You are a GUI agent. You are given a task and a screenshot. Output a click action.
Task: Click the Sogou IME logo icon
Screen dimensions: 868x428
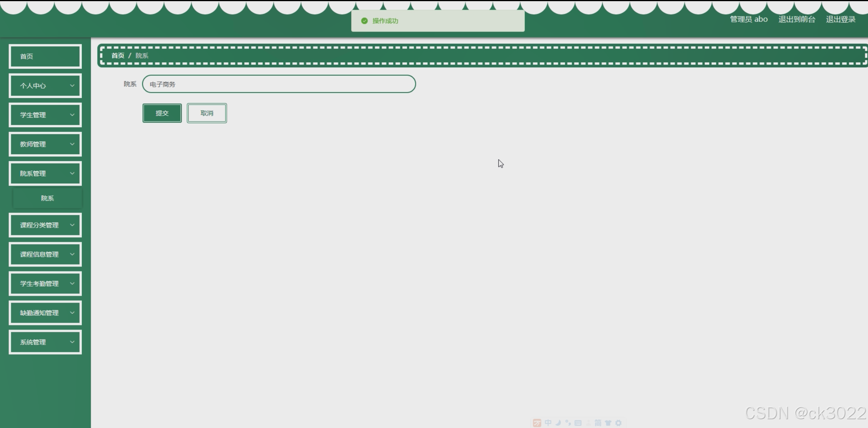537,423
